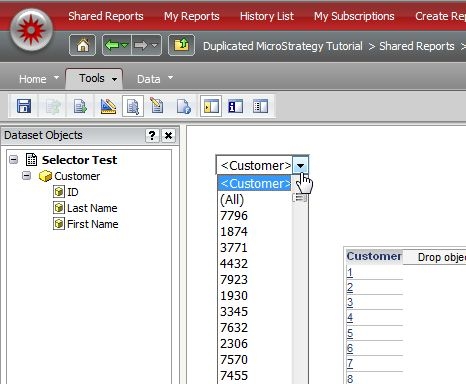Viewport: 466px width, 384px height.
Task: Select 7796 in the dropdown list
Action: [x=255, y=215]
